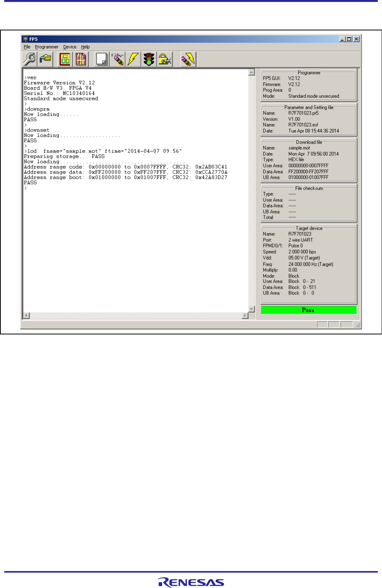Start Program with the lightning bolt icon
382x588 pixels.
[133, 59]
